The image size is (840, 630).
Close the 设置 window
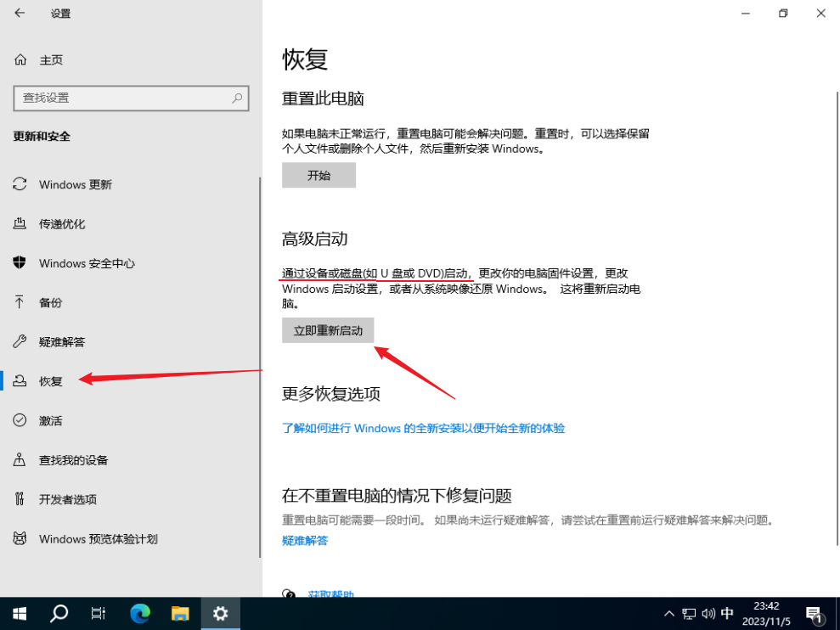[x=820, y=14]
